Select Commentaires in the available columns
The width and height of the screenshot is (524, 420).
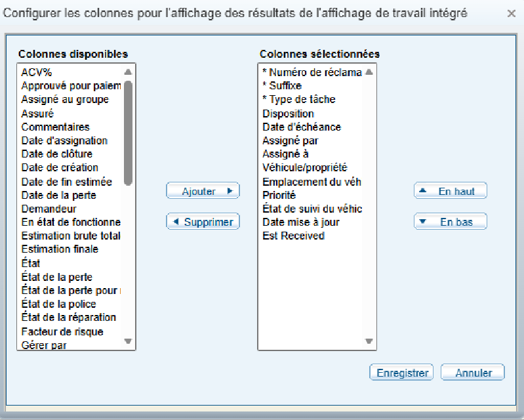tap(55, 127)
